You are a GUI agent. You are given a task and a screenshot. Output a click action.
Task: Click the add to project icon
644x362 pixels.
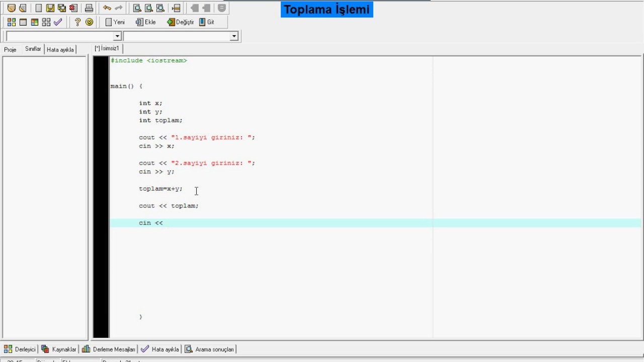[x=195, y=8]
